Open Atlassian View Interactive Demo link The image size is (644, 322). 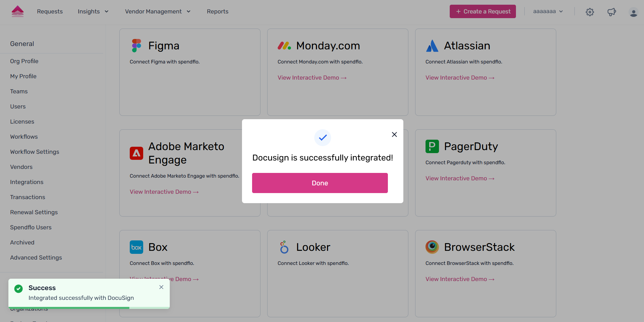pyautogui.click(x=460, y=78)
